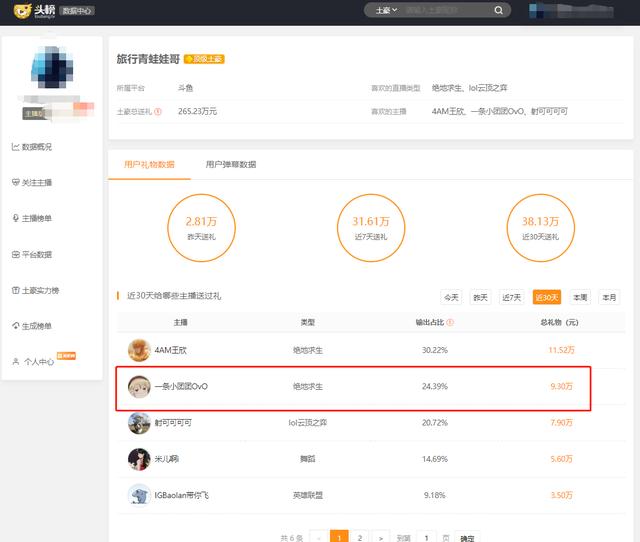Click the 11.52万 gift total
Viewport: 640px width, 542px height.
pos(561,350)
